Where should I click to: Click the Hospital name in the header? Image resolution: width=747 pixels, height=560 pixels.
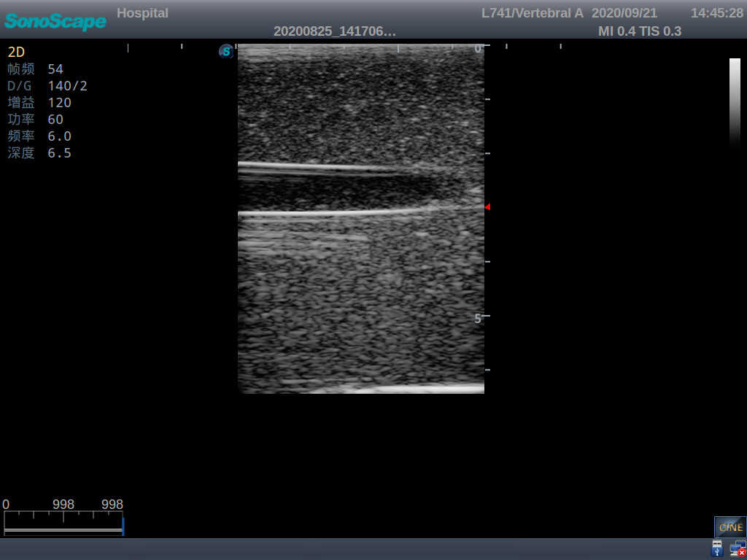pyautogui.click(x=142, y=12)
